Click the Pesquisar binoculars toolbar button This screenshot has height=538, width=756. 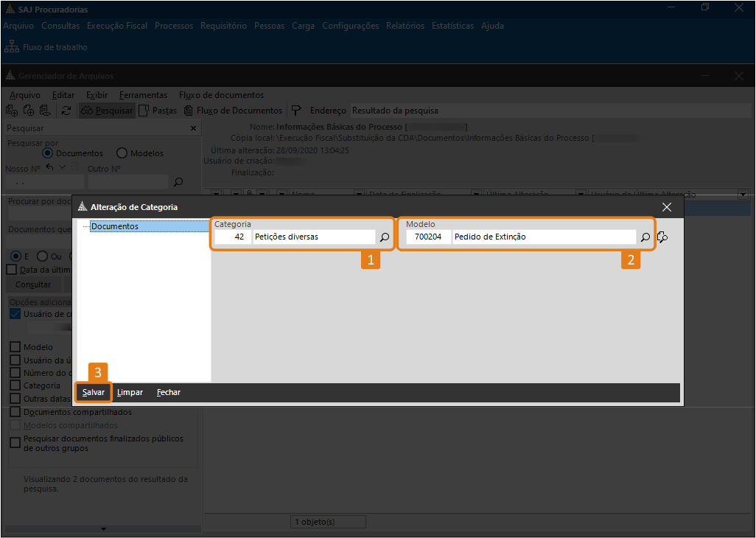(107, 111)
